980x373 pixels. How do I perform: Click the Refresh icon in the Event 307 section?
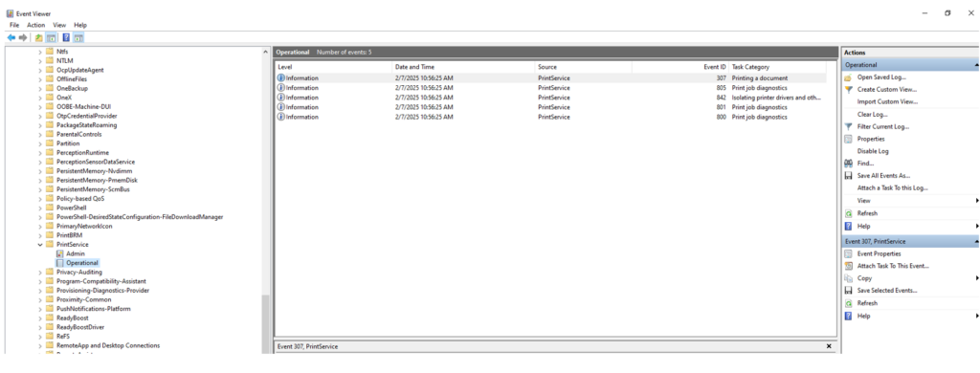[848, 303]
